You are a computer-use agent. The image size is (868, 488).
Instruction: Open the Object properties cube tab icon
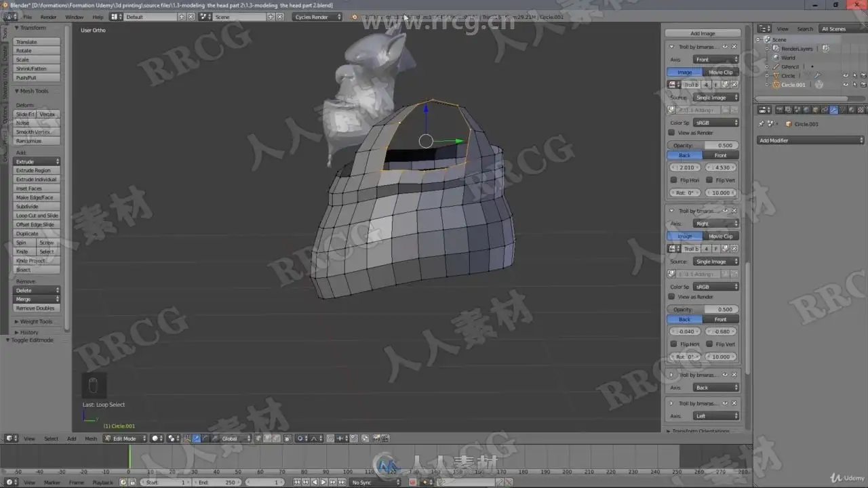815,110
